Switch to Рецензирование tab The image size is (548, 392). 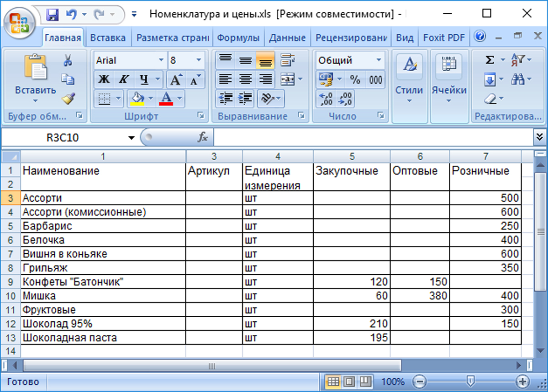tap(351, 37)
